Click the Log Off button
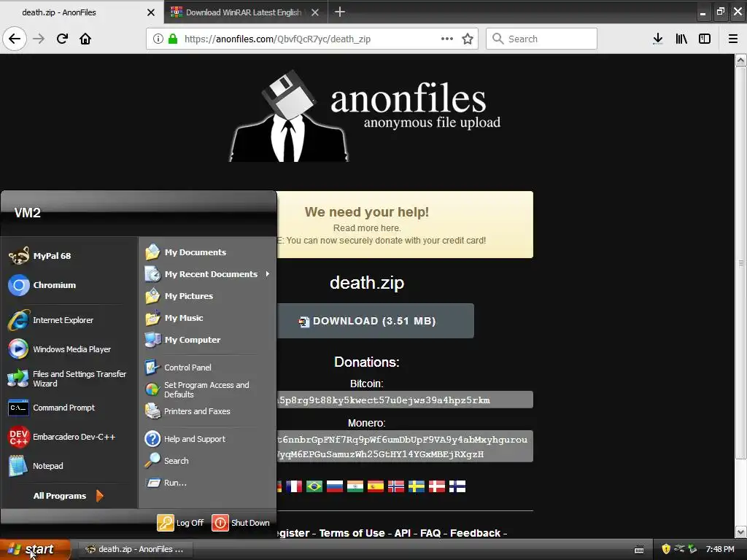The width and height of the screenshot is (747, 560). coord(181,522)
